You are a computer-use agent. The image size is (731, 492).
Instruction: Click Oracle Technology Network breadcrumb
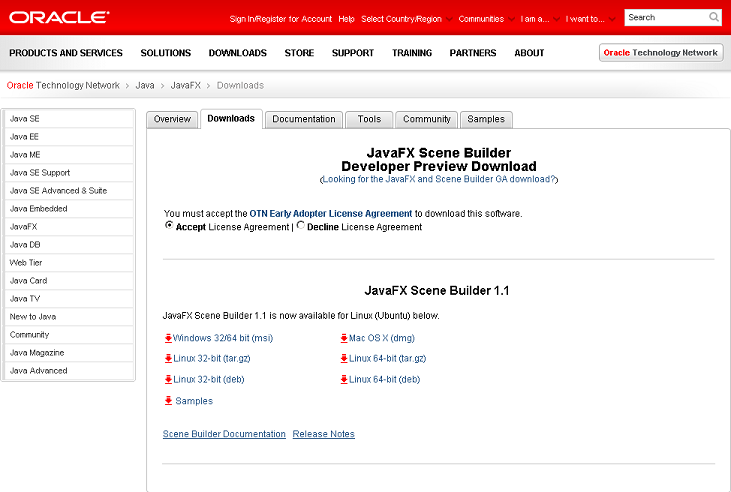coord(63,85)
